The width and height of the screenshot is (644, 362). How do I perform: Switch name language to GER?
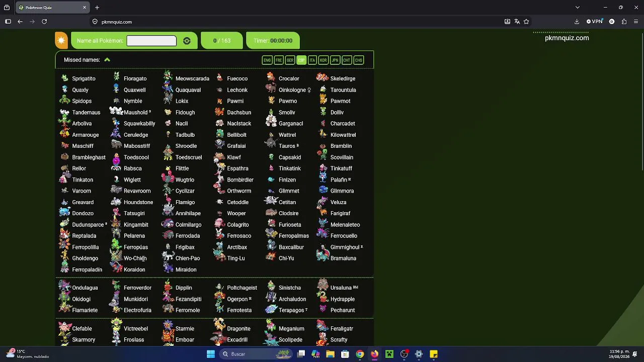point(290,60)
